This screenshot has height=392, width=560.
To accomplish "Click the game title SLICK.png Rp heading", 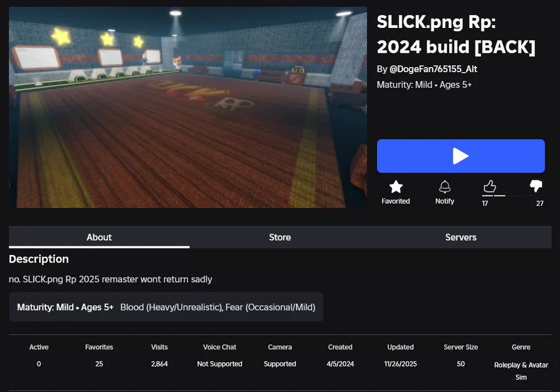I will coord(456,34).
